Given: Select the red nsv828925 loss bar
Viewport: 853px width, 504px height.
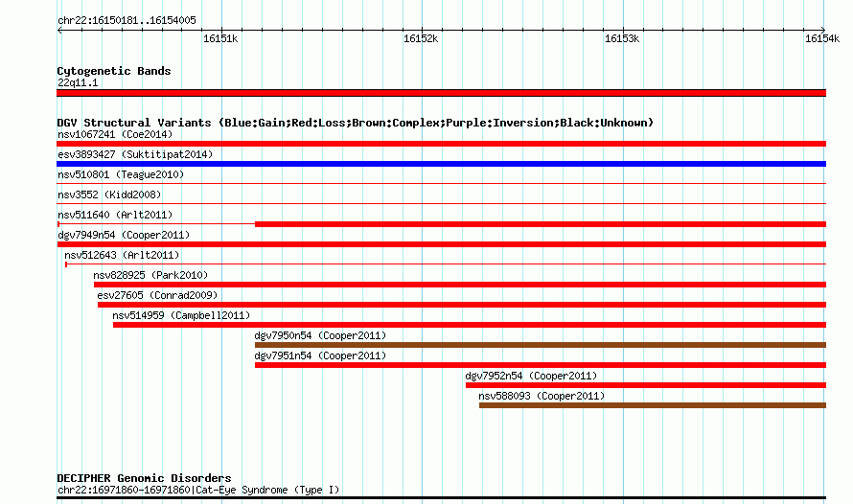Looking at the screenshot, I should click(460, 285).
